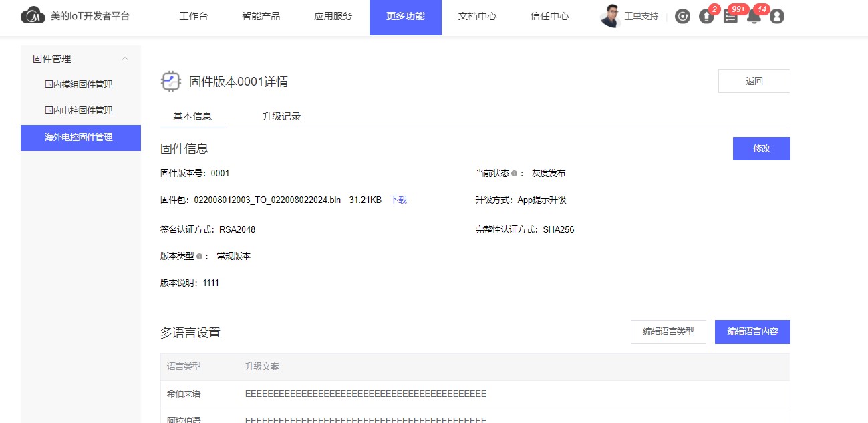
Task: Click the SHA256 integrity value
Action: [559, 229]
